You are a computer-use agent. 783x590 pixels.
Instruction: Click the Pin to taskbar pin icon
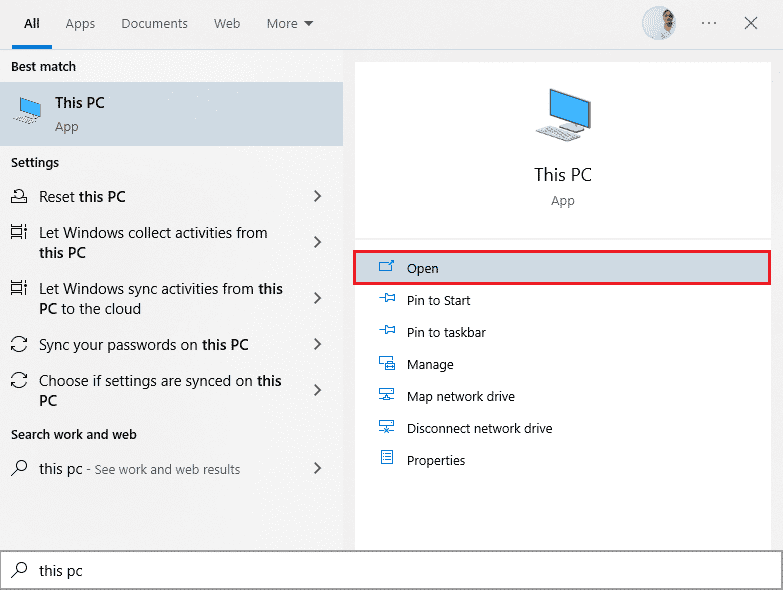click(x=387, y=330)
